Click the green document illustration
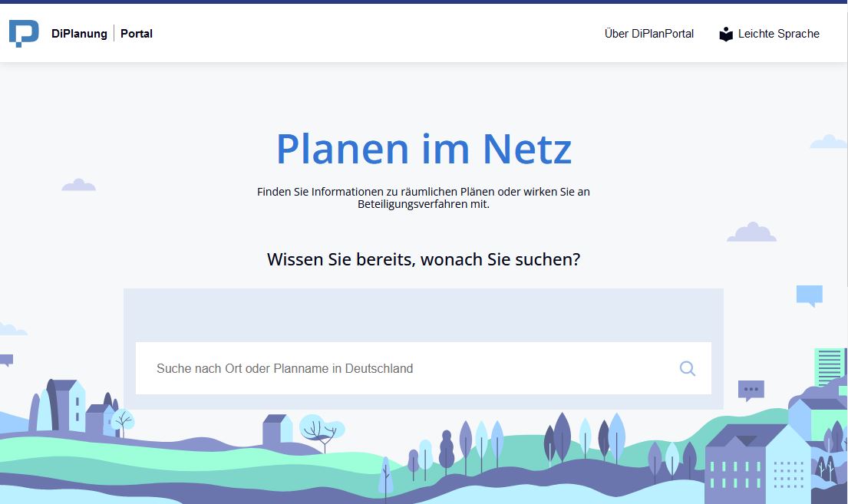 click(x=830, y=367)
